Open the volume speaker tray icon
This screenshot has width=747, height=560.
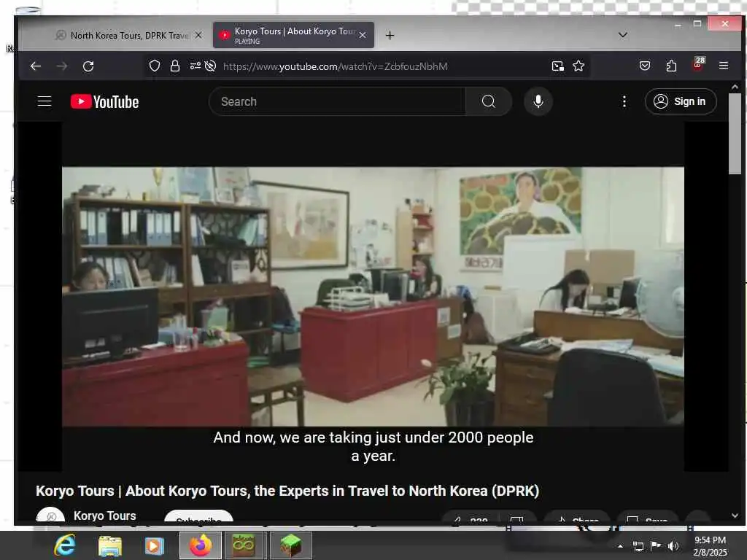click(x=673, y=546)
